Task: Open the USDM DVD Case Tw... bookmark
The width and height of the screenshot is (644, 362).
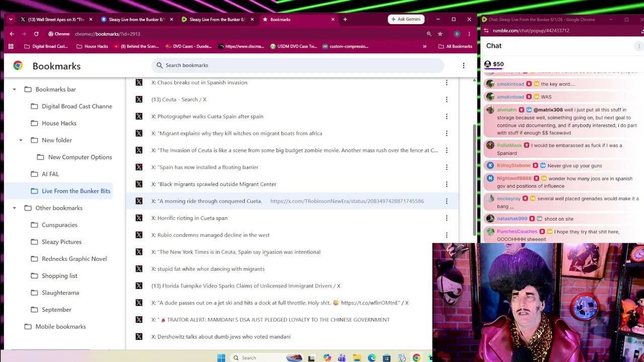Action: coord(293,46)
